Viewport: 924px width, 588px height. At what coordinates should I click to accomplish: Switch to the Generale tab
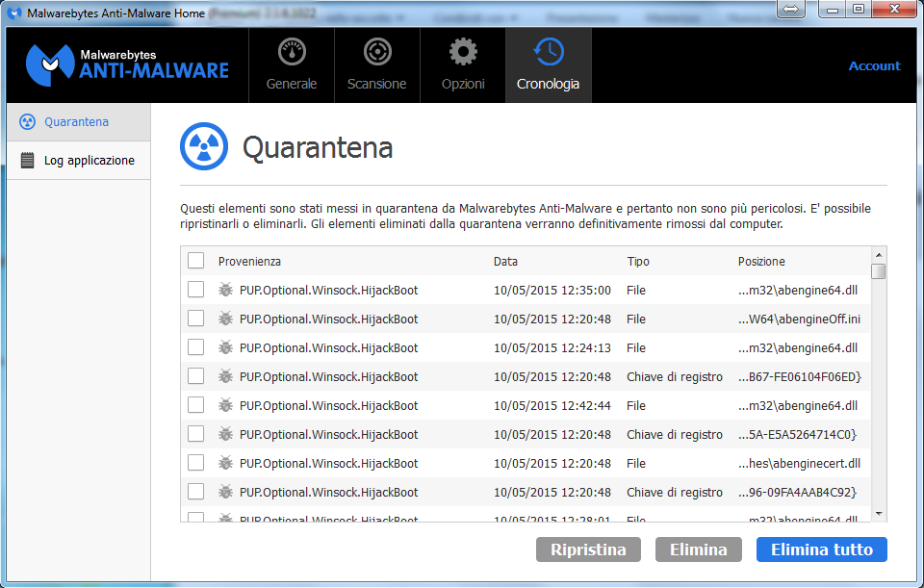coord(292,65)
